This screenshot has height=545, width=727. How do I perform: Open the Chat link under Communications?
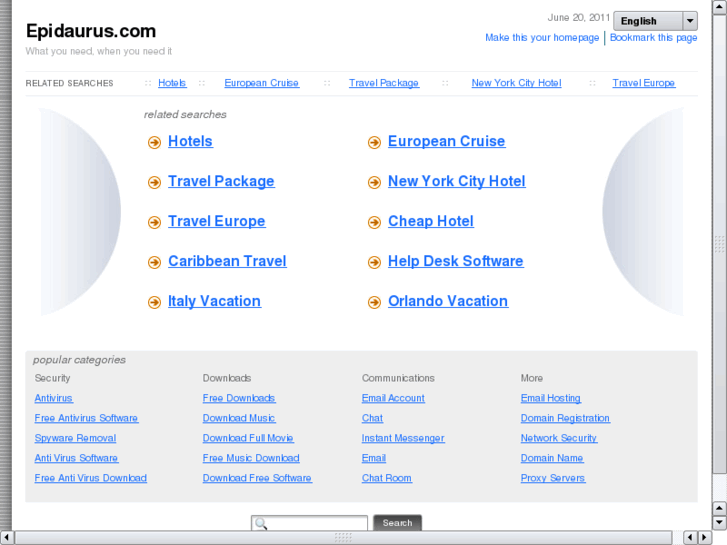pos(372,418)
